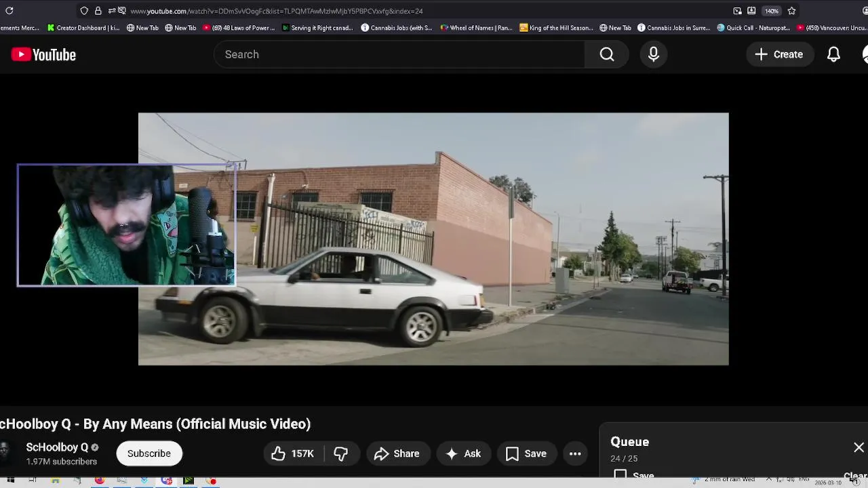Open the notifications bell

pos(833,54)
